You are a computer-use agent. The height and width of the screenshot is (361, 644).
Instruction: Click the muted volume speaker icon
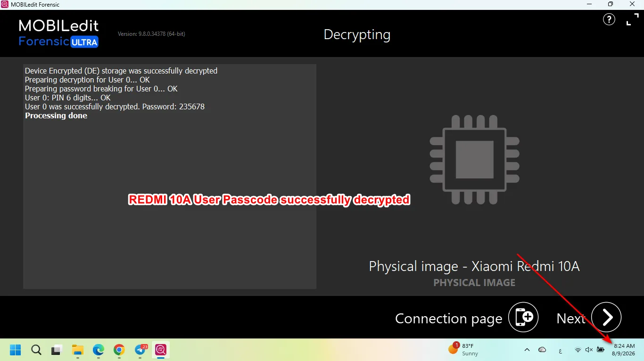[x=589, y=350]
